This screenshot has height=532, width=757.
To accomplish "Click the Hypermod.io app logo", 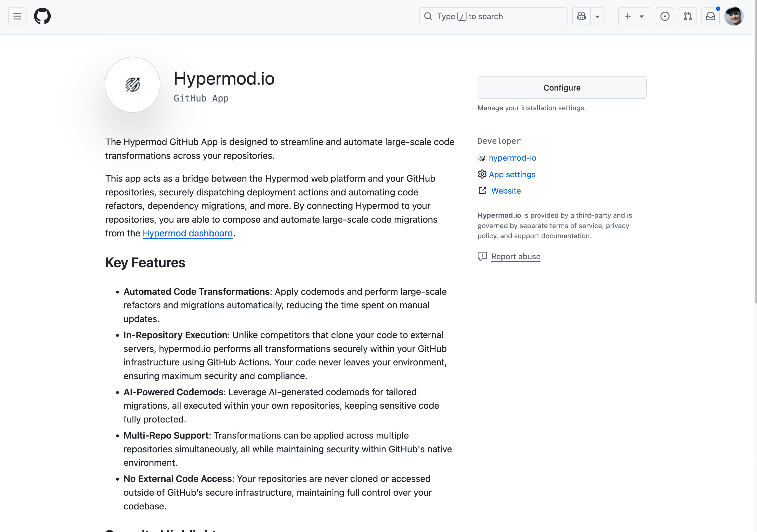I will (x=133, y=85).
